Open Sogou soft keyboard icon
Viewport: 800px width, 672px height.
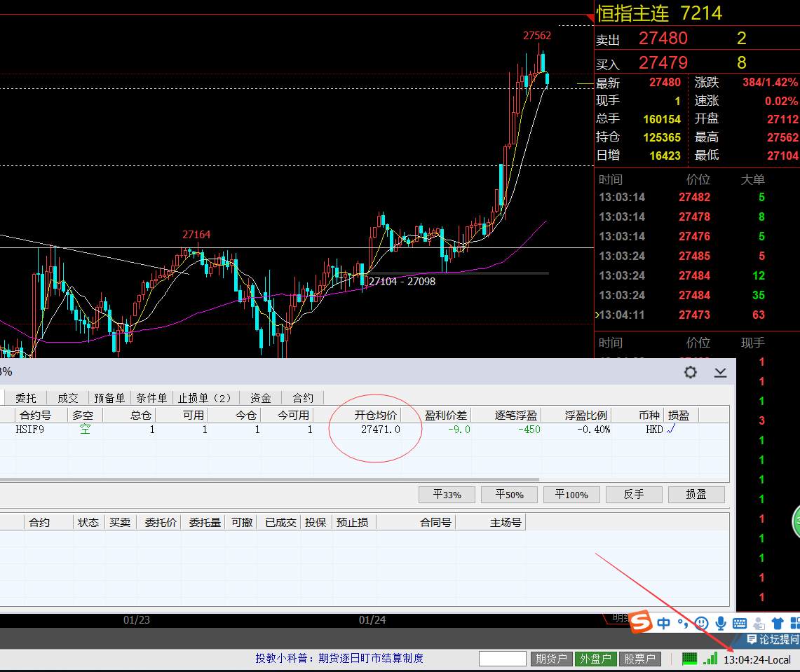pos(739,623)
